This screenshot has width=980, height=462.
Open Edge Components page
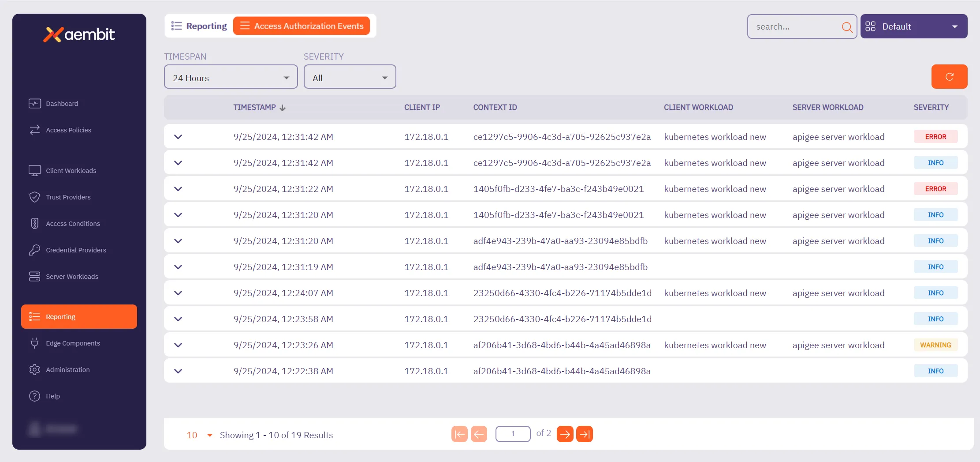coord(73,343)
